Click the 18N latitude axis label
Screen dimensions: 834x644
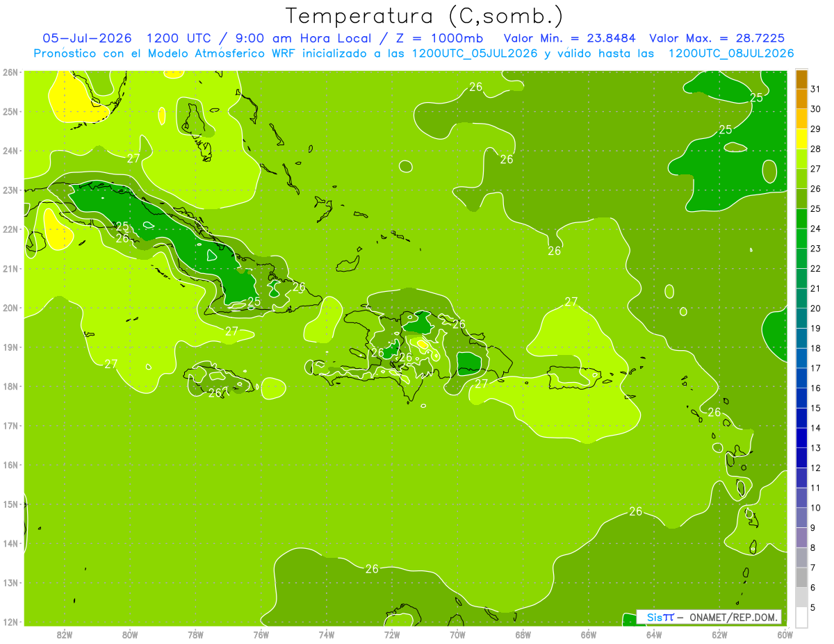(10, 386)
